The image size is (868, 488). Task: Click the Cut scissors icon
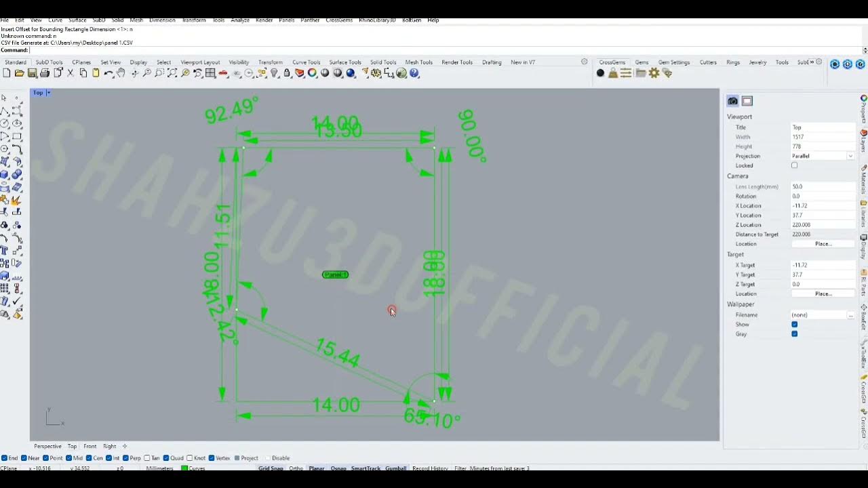point(71,73)
